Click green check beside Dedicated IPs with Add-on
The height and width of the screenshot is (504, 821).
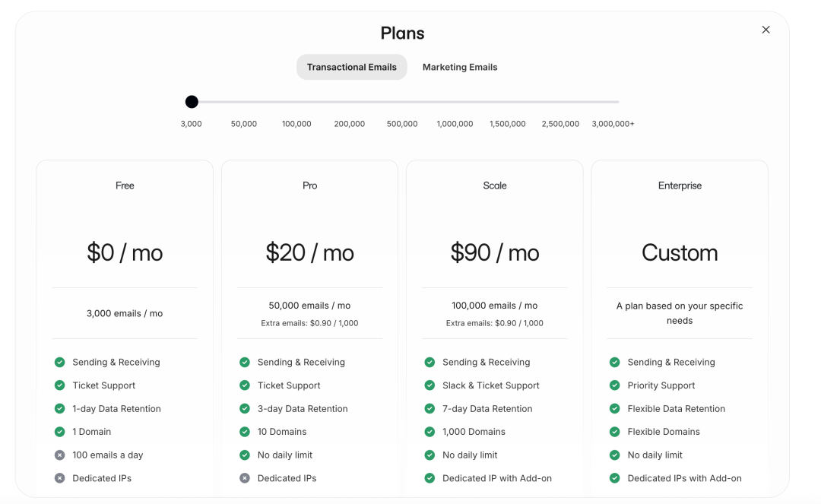tap(615, 478)
